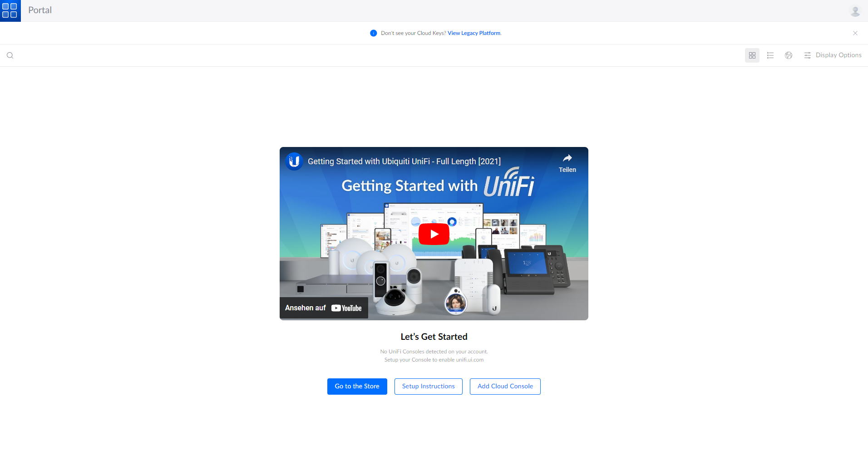The image size is (868, 470).
Task: Switch to globe map view
Action: tap(789, 55)
